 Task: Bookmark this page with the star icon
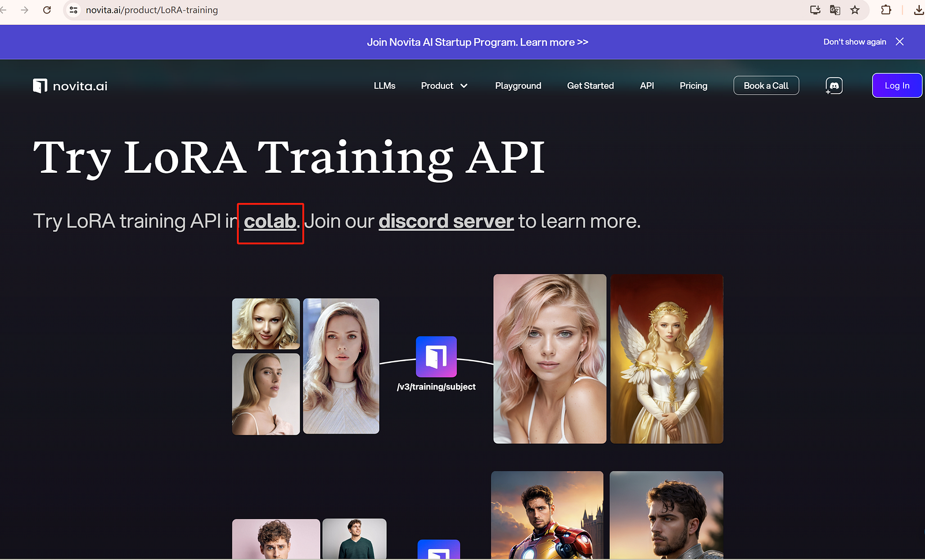tap(855, 10)
